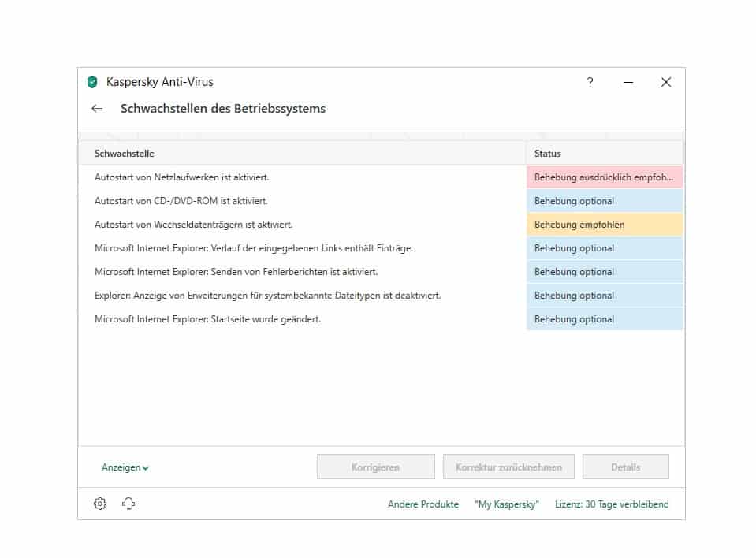Image resolution: width=756 pixels, height=558 pixels.
Task: Open help with the question mark icon
Action: pos(590,82)
